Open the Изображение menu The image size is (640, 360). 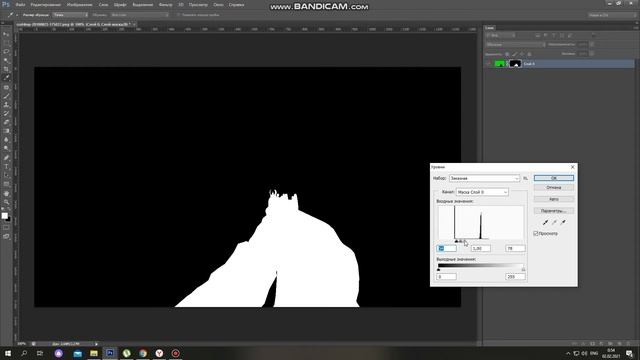[x=80, y=5]
